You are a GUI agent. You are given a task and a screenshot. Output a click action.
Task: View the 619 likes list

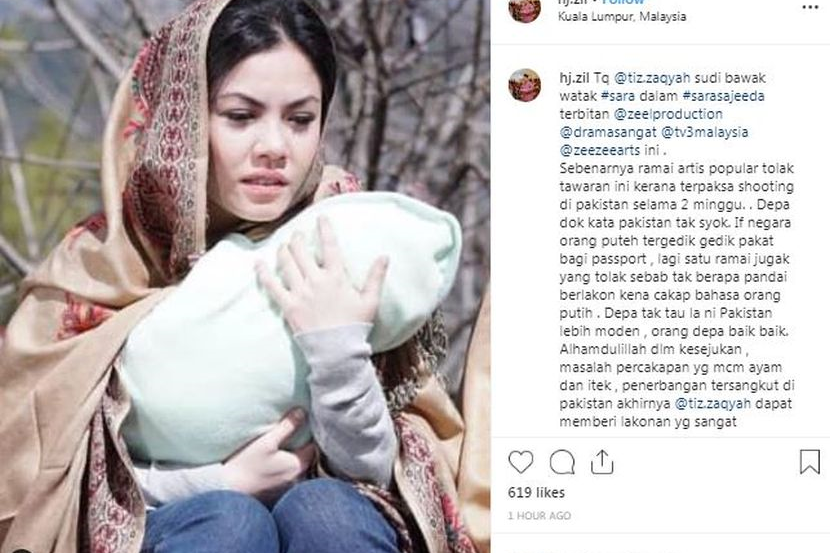(x=536, y=493)
